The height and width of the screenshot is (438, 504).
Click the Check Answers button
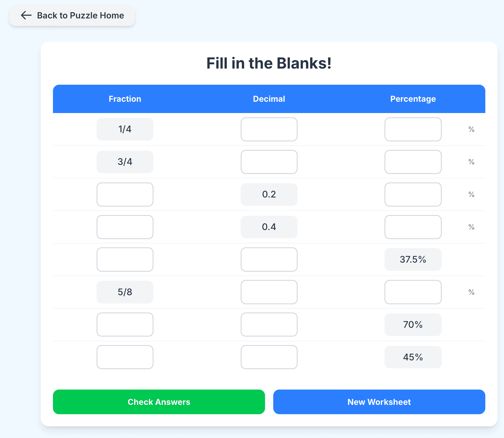(159, 402)
